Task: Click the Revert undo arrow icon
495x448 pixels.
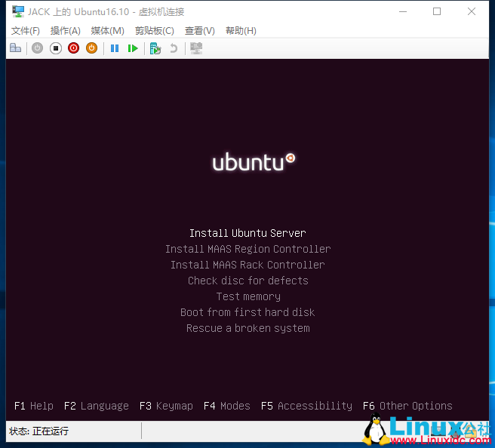Action: coord(174,48)
